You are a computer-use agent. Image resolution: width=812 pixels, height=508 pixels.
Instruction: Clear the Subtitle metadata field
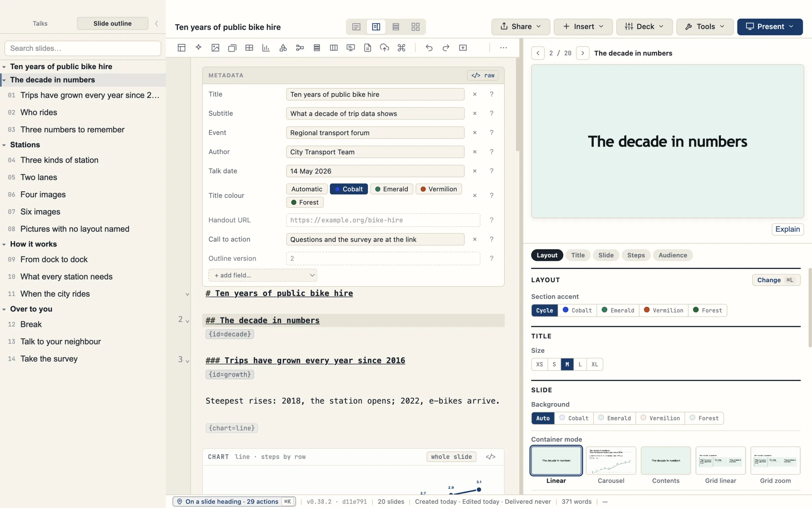[475, 113]
